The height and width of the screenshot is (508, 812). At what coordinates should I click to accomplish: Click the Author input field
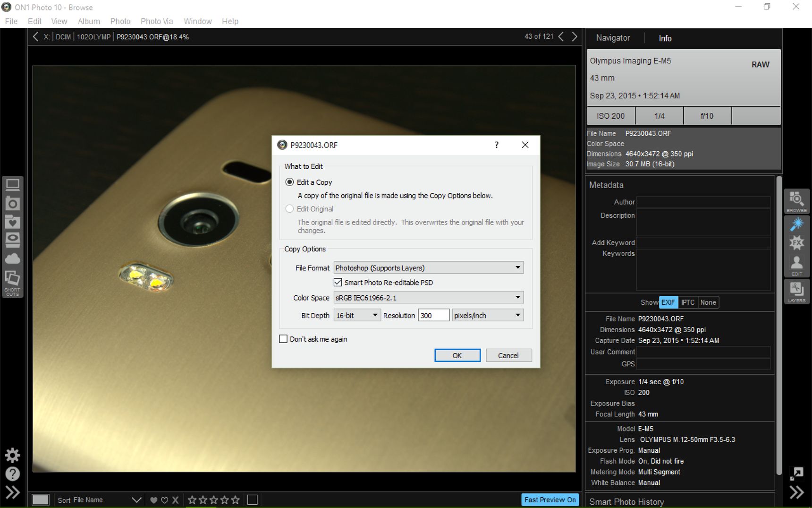click(703, 202)
